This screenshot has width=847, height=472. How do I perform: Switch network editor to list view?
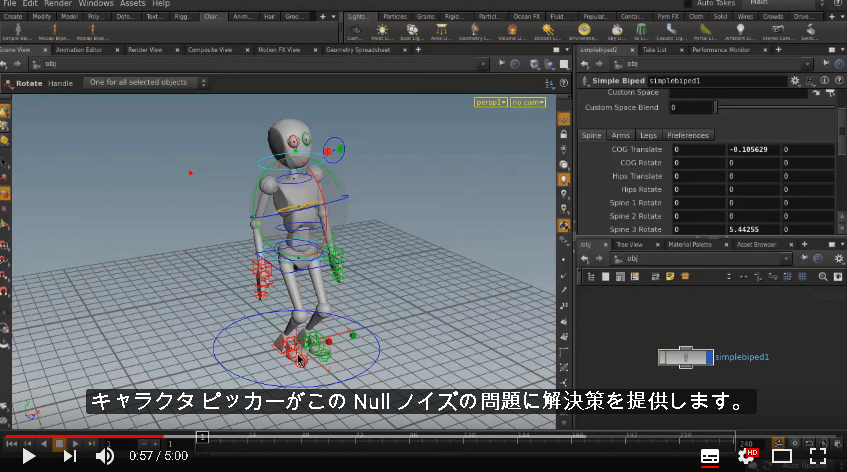[606, 277]
